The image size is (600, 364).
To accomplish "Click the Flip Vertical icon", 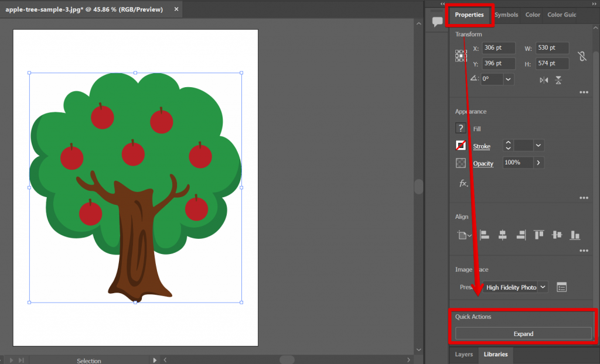I will coord(557,80).
